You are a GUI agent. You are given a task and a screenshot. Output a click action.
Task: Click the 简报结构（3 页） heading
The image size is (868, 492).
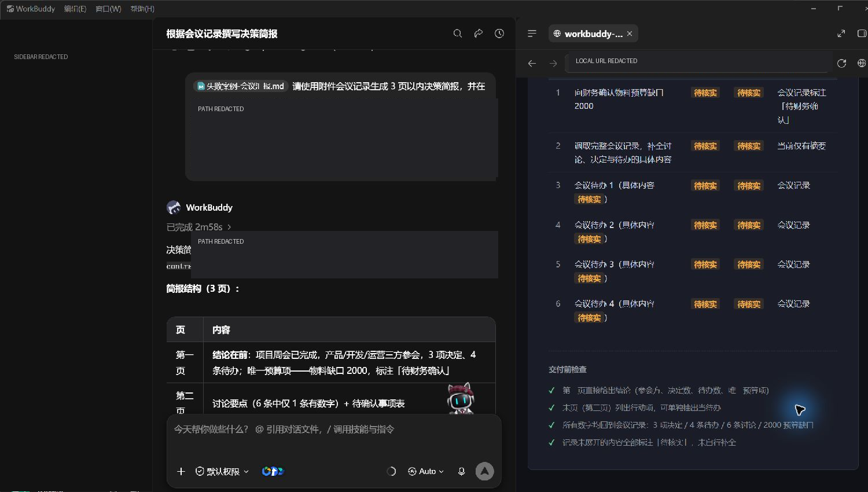coord(203,288)
